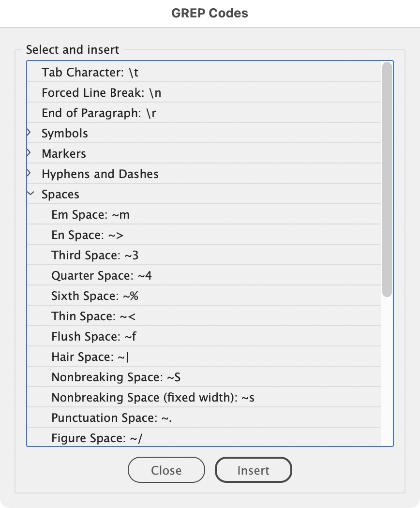Select Punctuation Space code
The width and height of the screenshot is (420, 508).
[112, 418]
